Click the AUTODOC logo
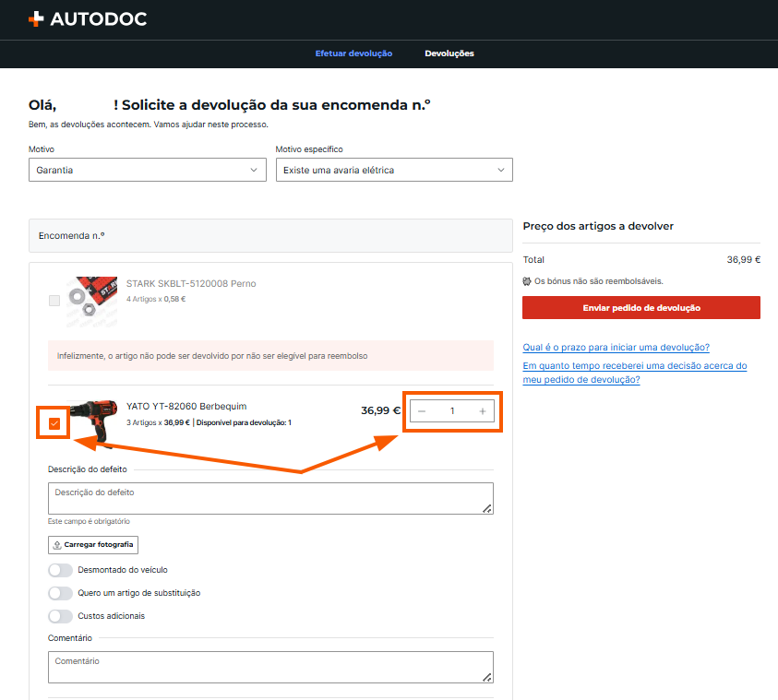778x700 pixels. (88, 18)
